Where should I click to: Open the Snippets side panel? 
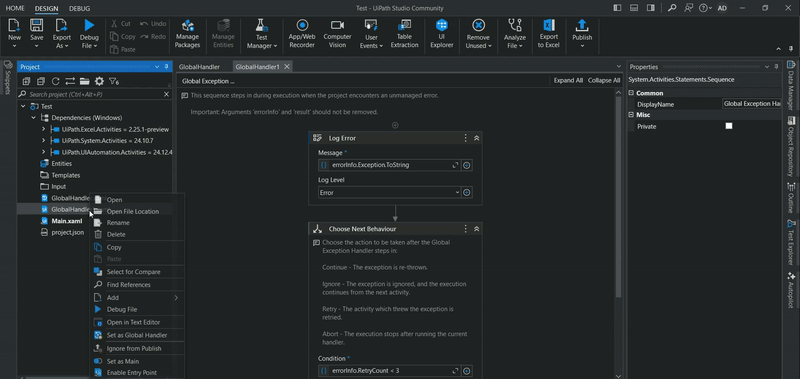[x=8, y=78]
